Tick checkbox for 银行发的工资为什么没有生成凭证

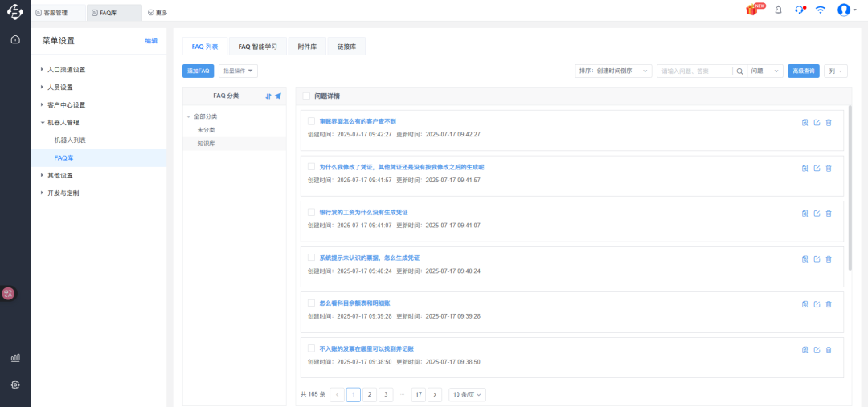pyautogui.click(x=311, y=212)
